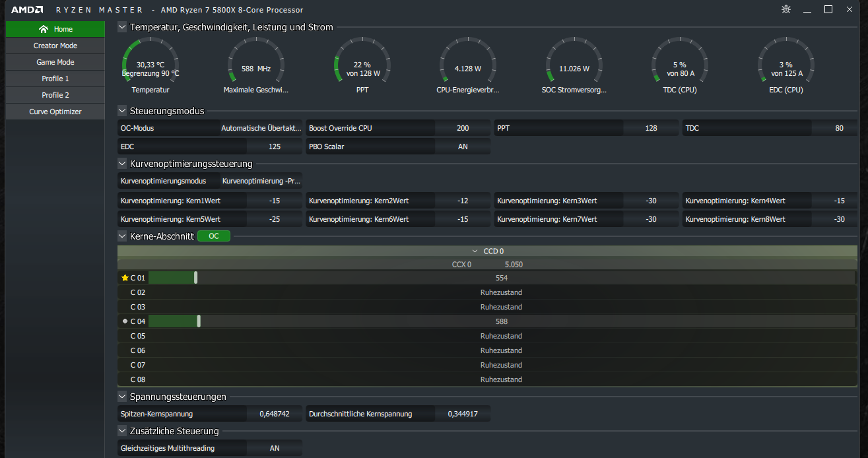Click Kern2Wert value -12
868x458 pixels.
coord(463,201)
